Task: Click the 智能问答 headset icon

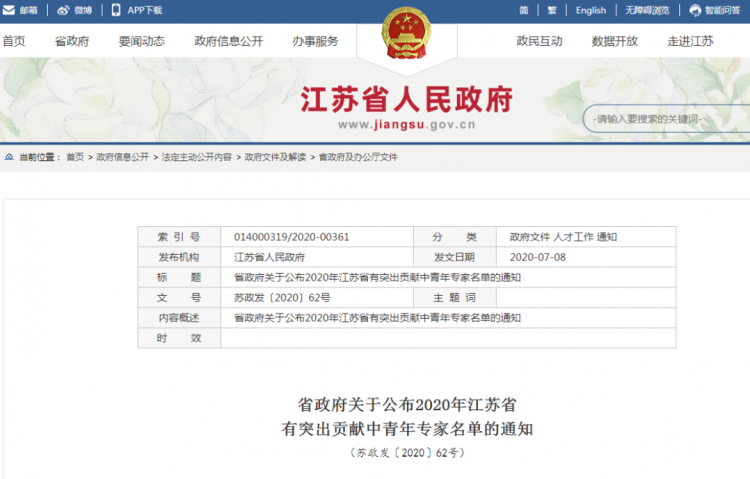Action: 695,10
